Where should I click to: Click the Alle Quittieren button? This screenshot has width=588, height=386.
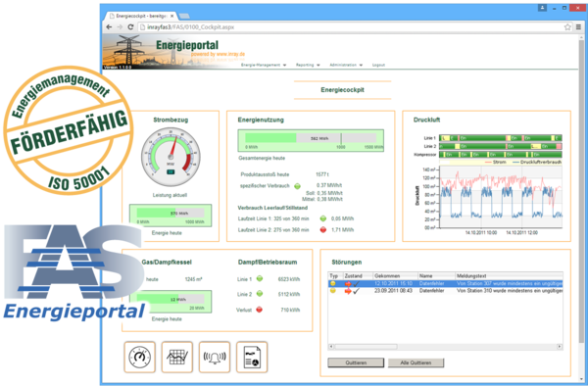[416, 362]
